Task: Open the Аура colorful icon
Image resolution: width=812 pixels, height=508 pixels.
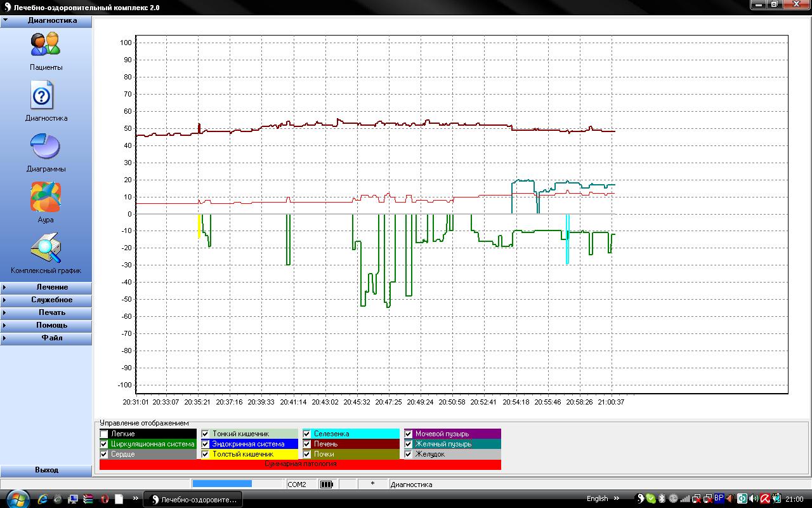Action: coord(46,197)
